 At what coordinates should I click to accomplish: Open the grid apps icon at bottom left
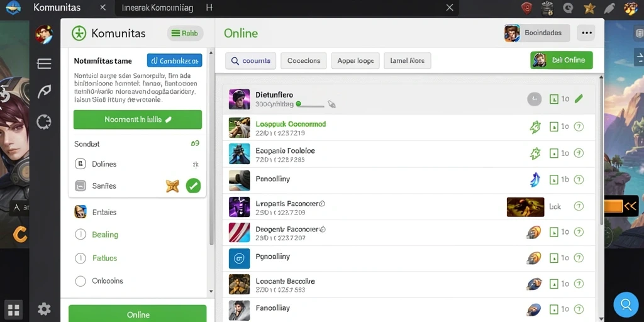click(x=14, y=309)
